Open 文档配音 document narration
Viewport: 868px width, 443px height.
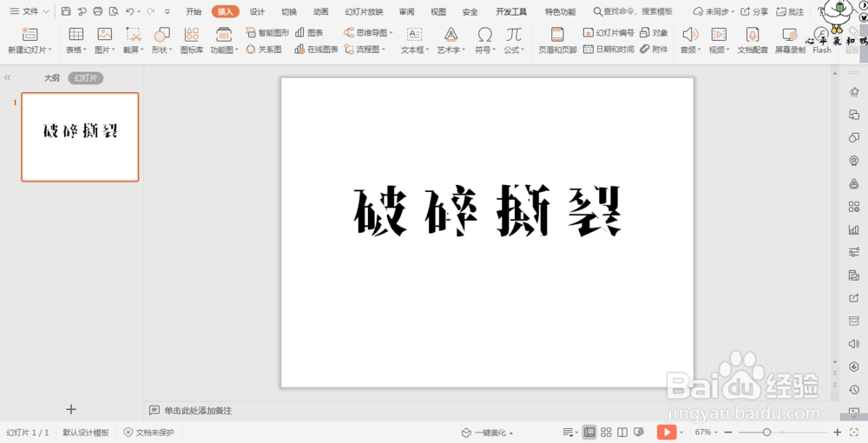(753, 41)
